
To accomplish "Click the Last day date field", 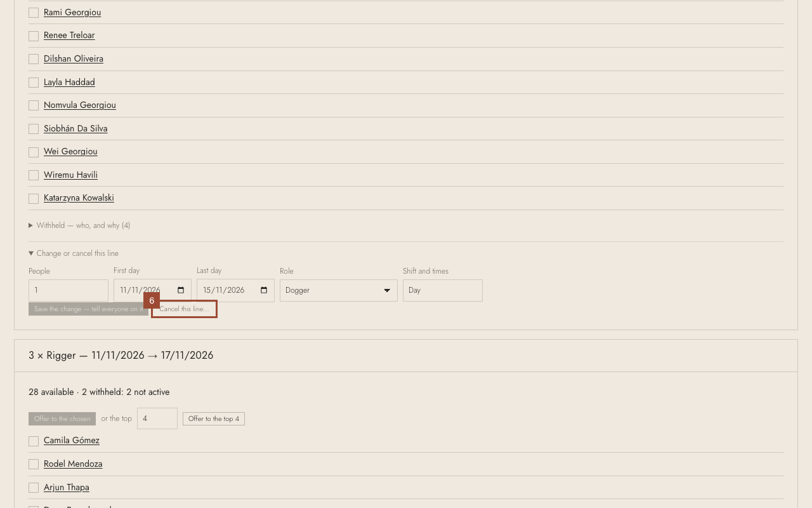I will click(x=235, y=290).
